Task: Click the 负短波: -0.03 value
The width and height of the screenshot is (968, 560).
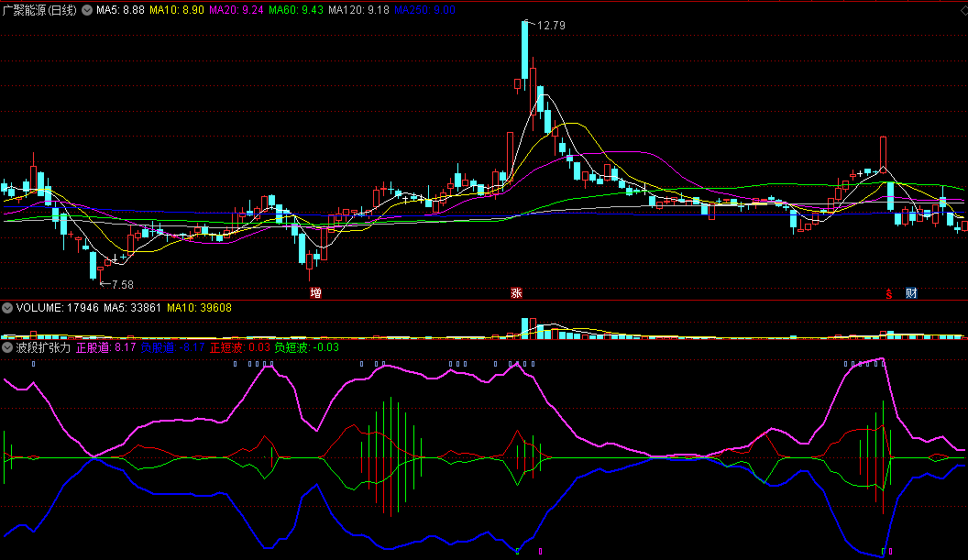Action: (x=307, y=347)
